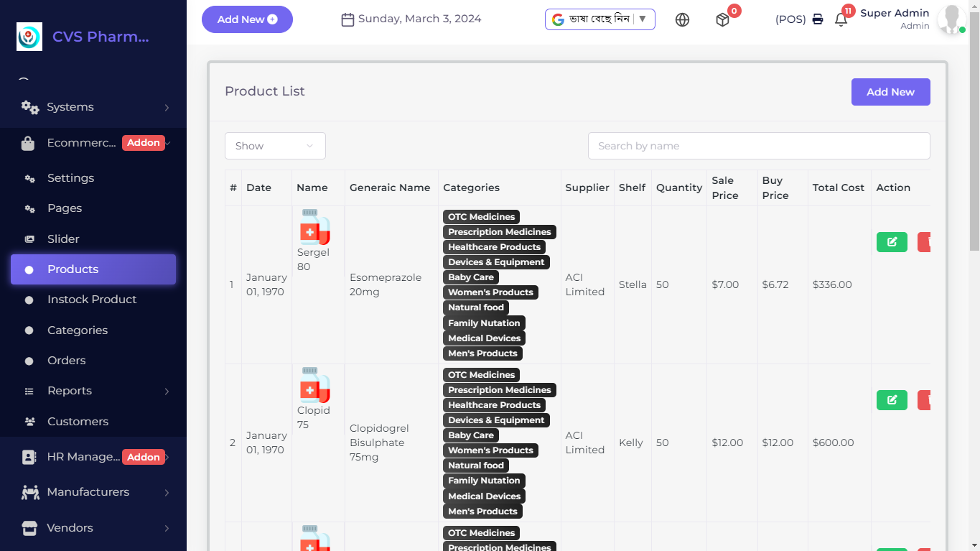Click the top Add New plus button
Viewport: 980px width, 551px height.
click(247, 19)
